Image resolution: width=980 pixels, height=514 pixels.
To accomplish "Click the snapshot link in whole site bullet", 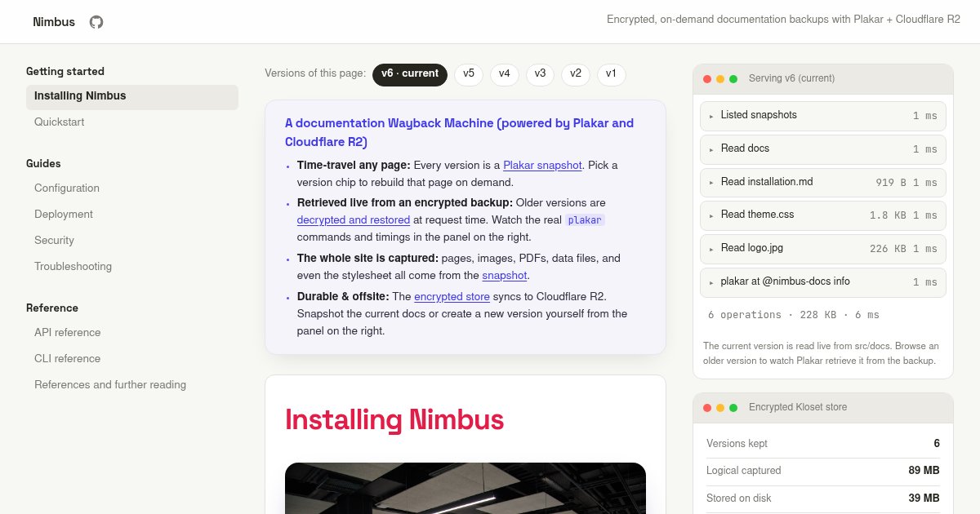I will (504, 276).
